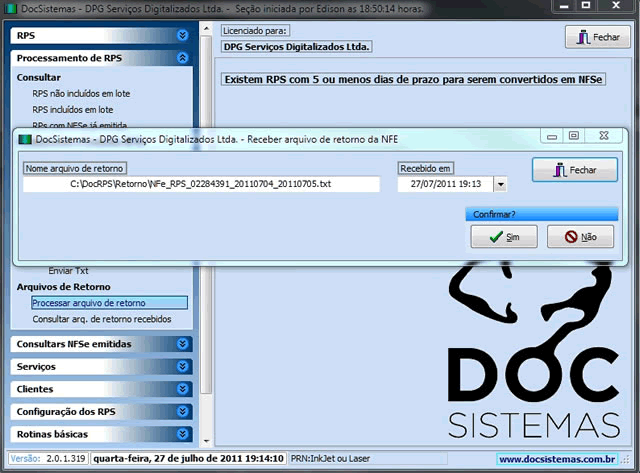Image resolution: width=640 pixels, height=473 pixels.
Task: Click the Consultar heading in sidebar
Action: click(39, 78)
